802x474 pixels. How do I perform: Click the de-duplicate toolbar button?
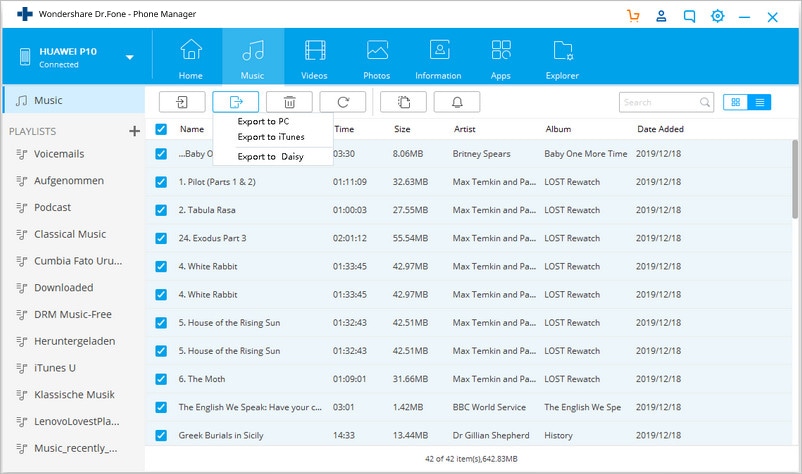[x=403, y=102]
